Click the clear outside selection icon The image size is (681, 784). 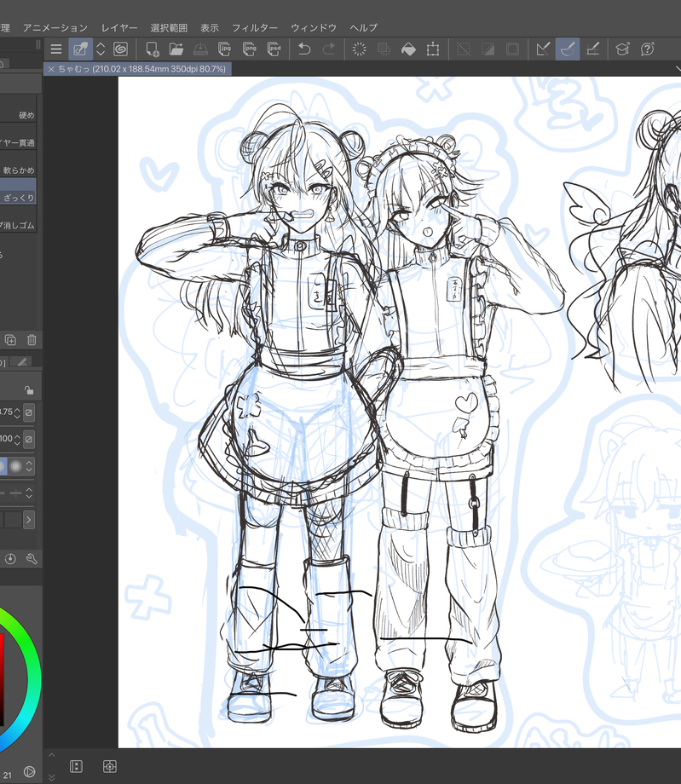click(x=384, y=49)
